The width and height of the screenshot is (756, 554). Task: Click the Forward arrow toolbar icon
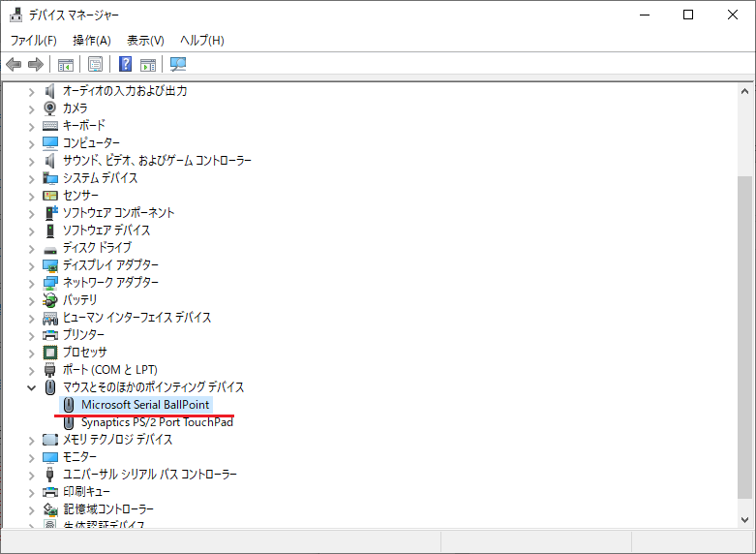(36, 65)
